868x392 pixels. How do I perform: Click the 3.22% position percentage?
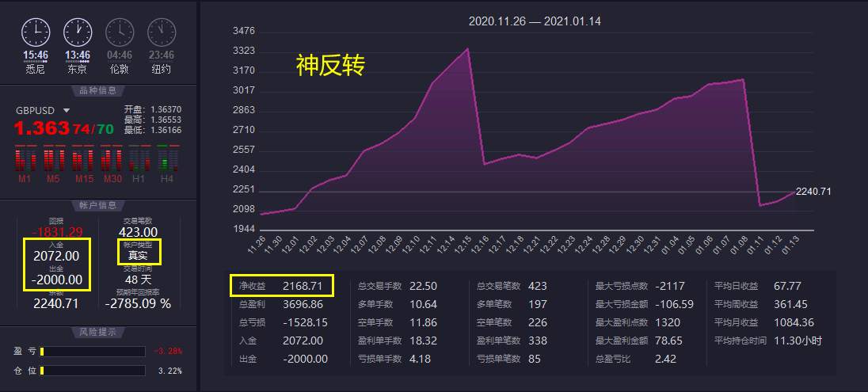pos(170,371)
